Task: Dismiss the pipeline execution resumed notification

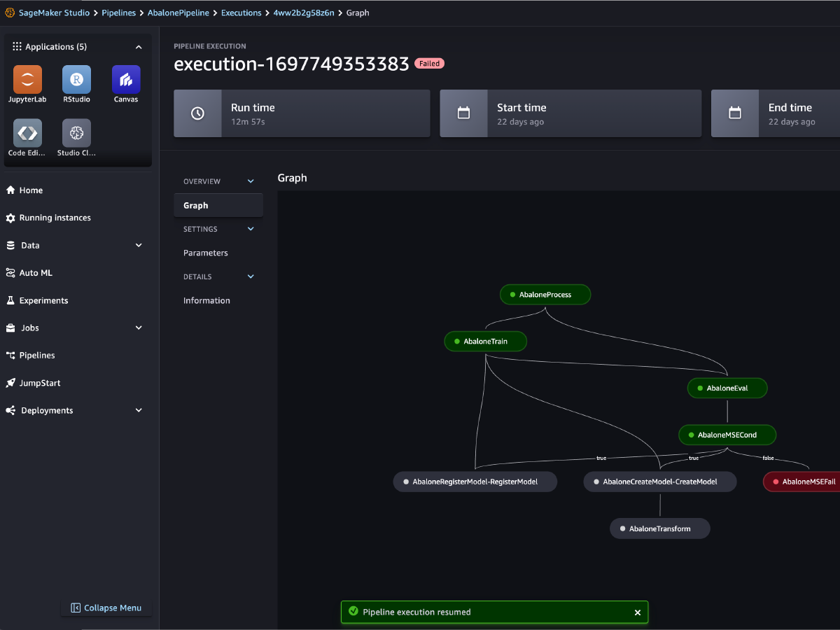Action: click(x=637, y=612)
